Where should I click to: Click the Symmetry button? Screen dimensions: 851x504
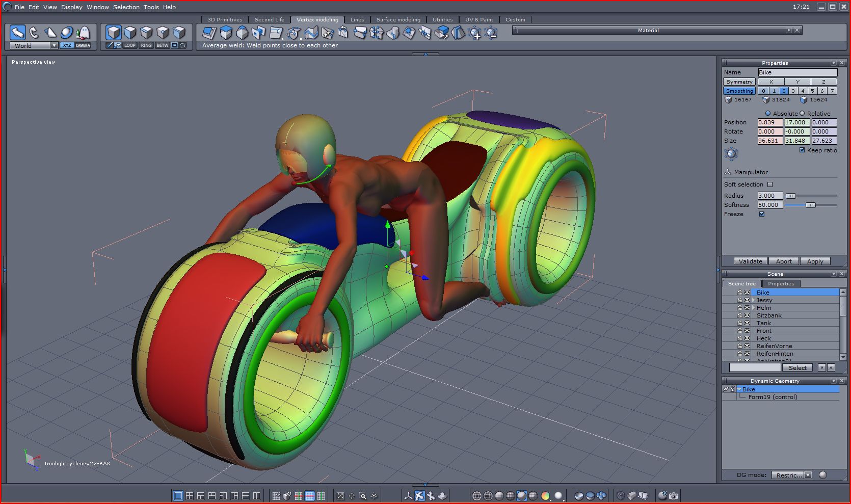(739, 82)
